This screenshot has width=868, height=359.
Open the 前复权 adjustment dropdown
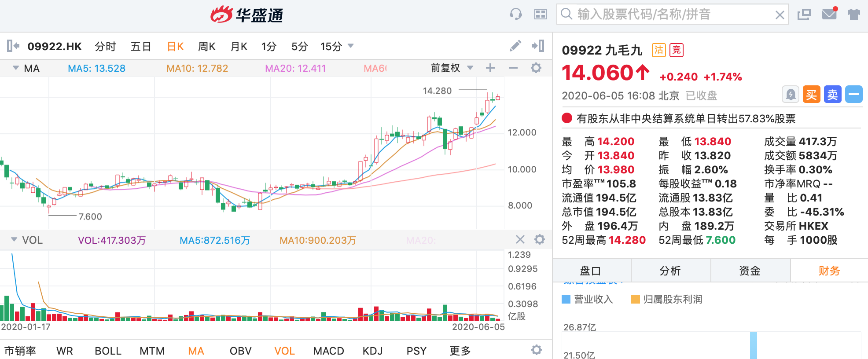click(x=470, y=68)
